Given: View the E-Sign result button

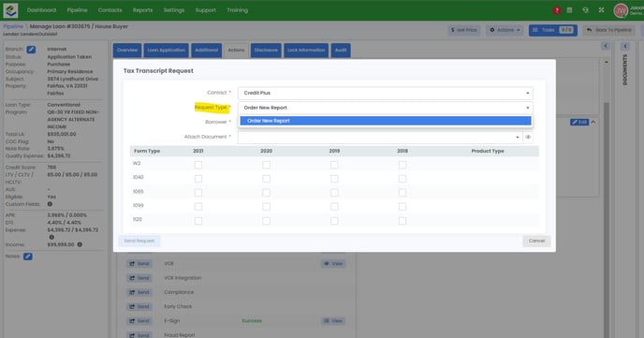Looking at the screenshot, I should pos(333,321).
